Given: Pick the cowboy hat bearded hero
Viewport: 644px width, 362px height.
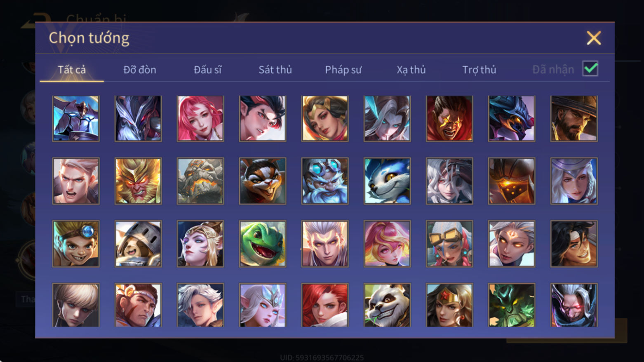Looking at the screenshot, I should click(x=574, y=119).
